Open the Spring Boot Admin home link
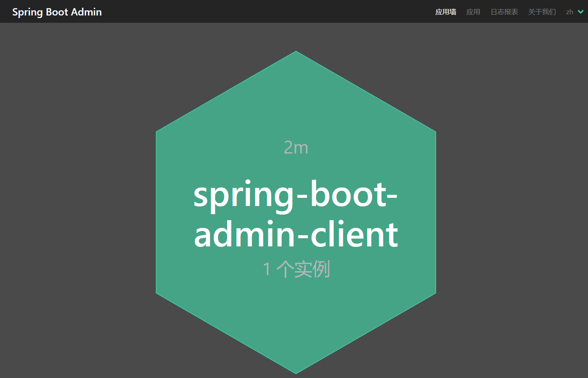This screenshot has width=588, height=378. (x=57, y=12)
